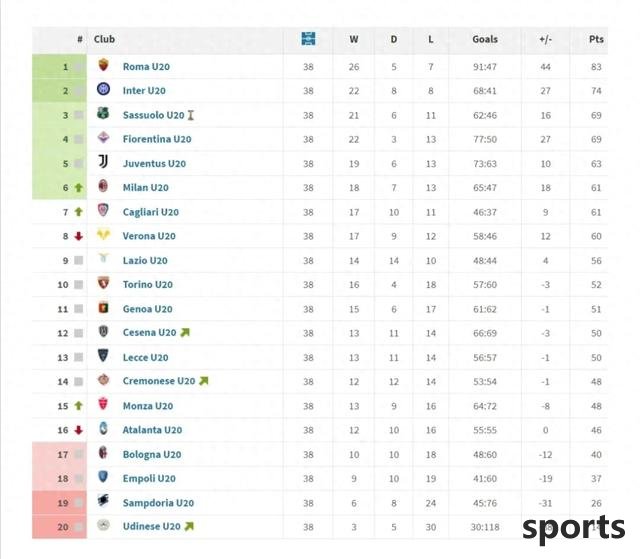Click the Inter U20 club crest
Screen dimensions: 640x559
(104, 89)
